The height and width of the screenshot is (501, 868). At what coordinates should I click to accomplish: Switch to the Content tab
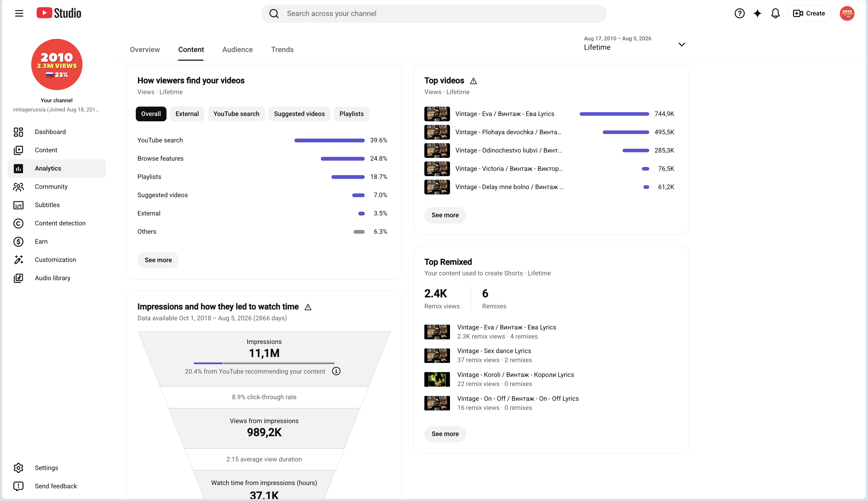click(x=191, y=49)
